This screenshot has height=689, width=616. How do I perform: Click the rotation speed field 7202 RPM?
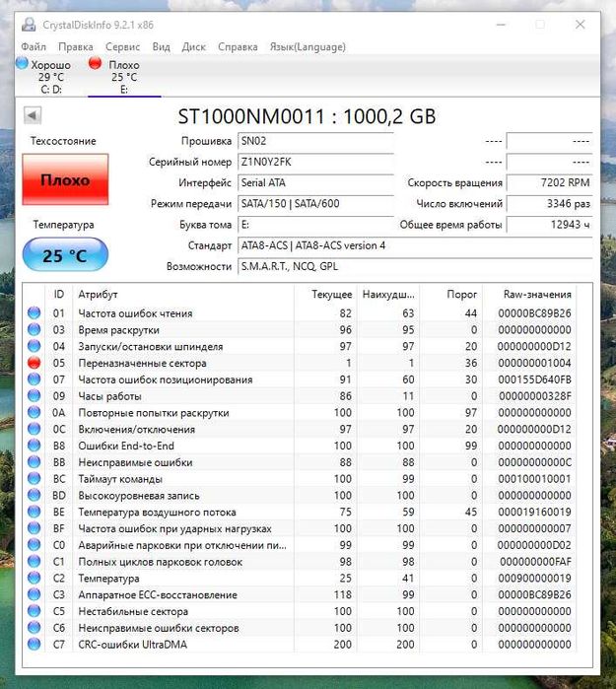[550, 182]
